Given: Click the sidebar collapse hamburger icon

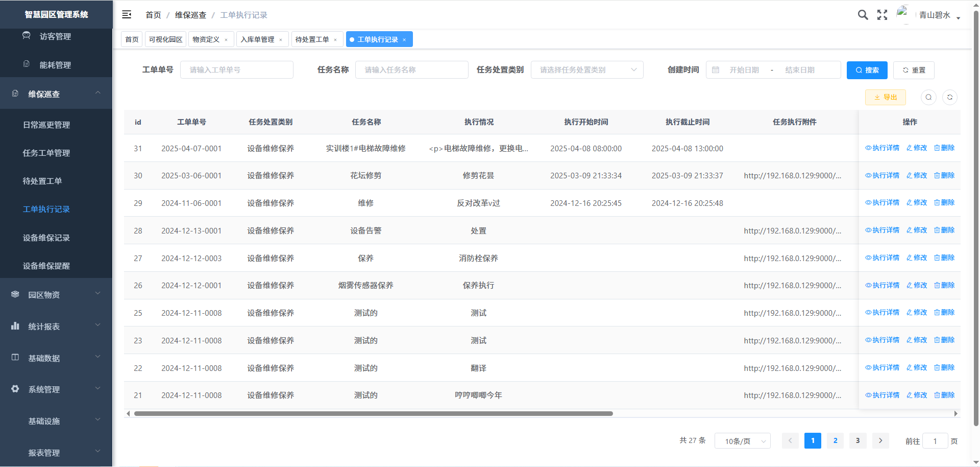Looking at the screenshot, I should tap(127, 15).
